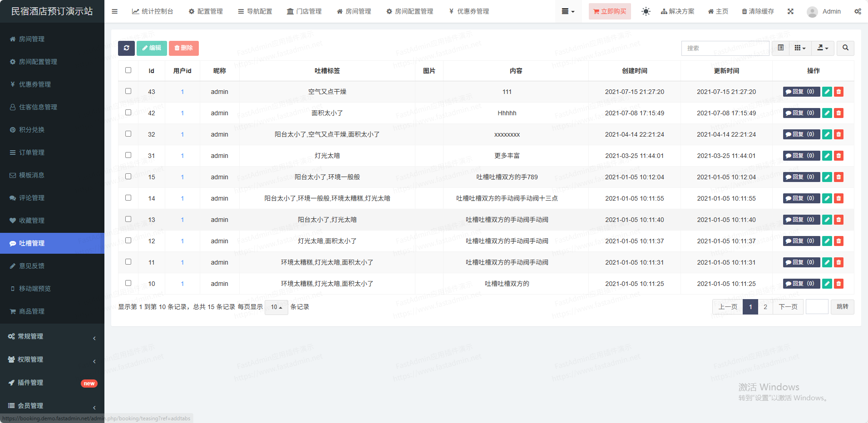Click red trash icon for row 42

coord(838,113)
